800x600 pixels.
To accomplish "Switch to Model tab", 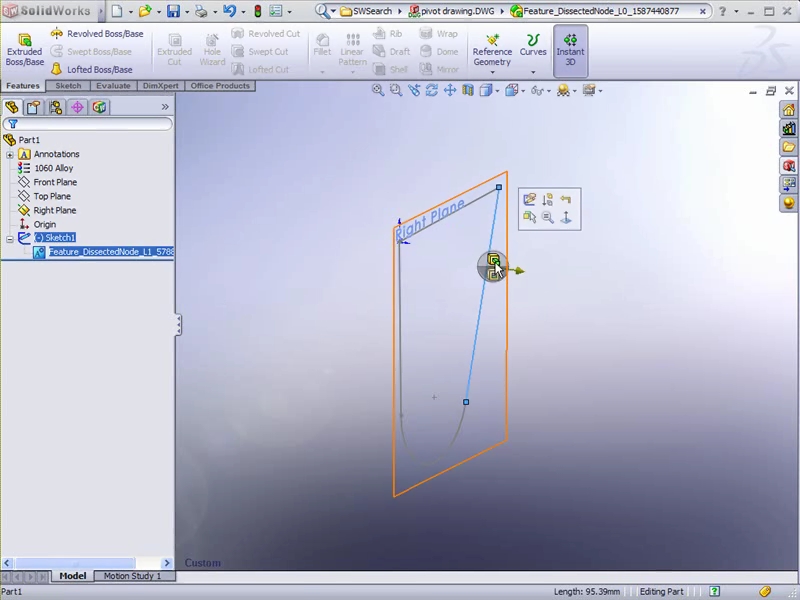I will [x=72, y=576].
